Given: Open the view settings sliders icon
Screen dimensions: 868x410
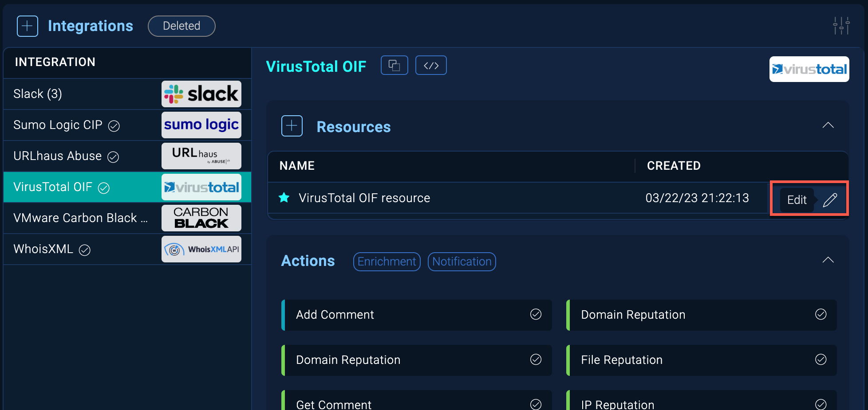Looking at the screenshot, I should coord(841,26).
